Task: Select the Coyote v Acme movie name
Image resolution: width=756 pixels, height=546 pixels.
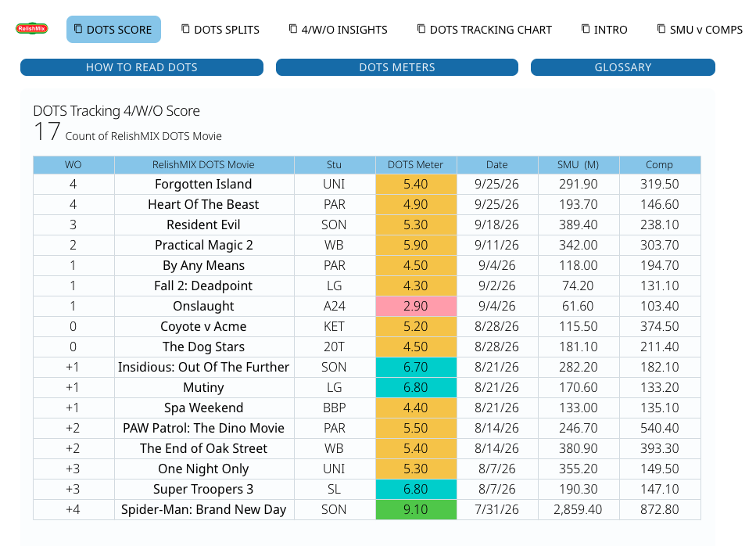Action: point(203,326)
